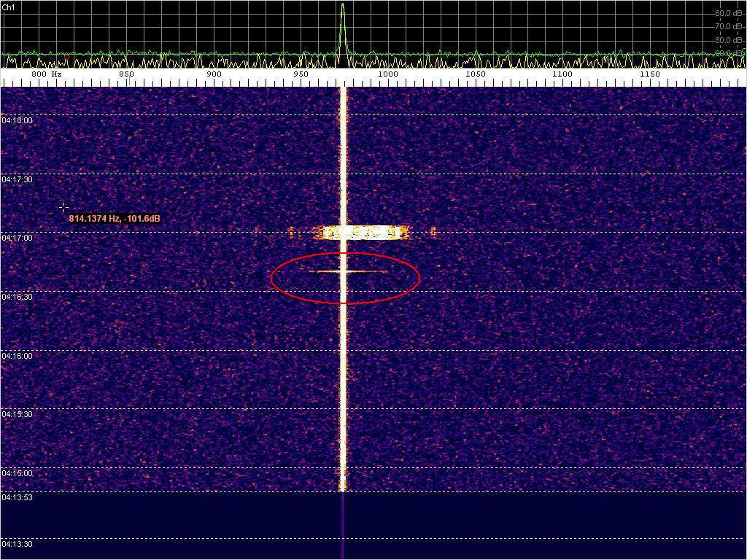Click the 04:16:00 time marker
The image size is (747, 560).
[18, 356]
